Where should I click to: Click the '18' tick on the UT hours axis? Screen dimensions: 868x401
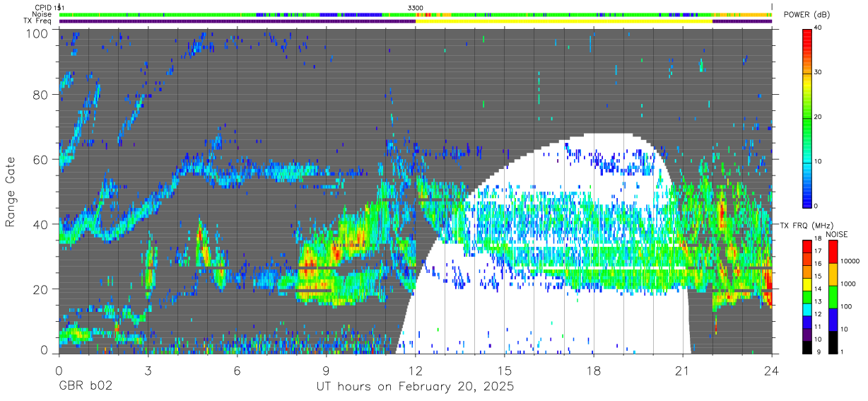pos(593,370)
